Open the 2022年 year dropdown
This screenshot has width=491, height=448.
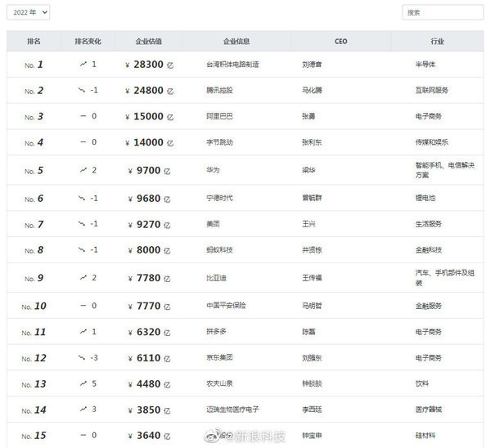click(x=28, y=12)
